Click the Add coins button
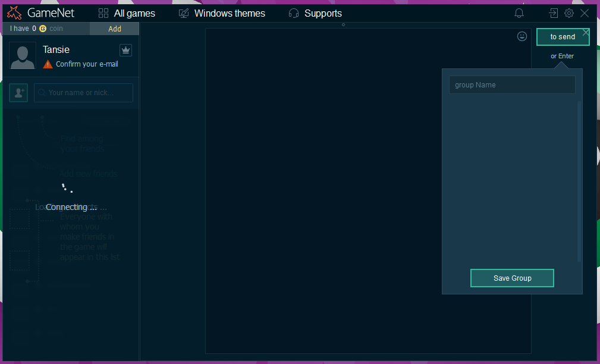 [115, 29]
